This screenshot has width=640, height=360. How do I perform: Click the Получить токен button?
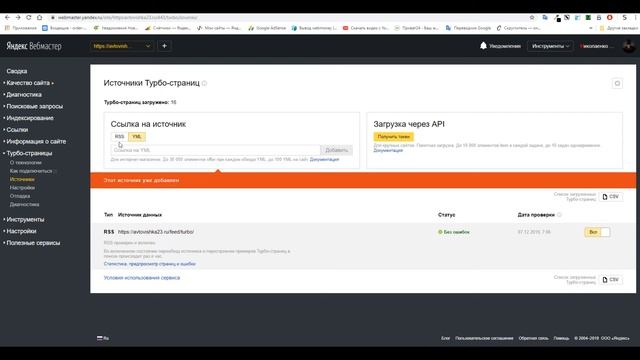[393, 137]
